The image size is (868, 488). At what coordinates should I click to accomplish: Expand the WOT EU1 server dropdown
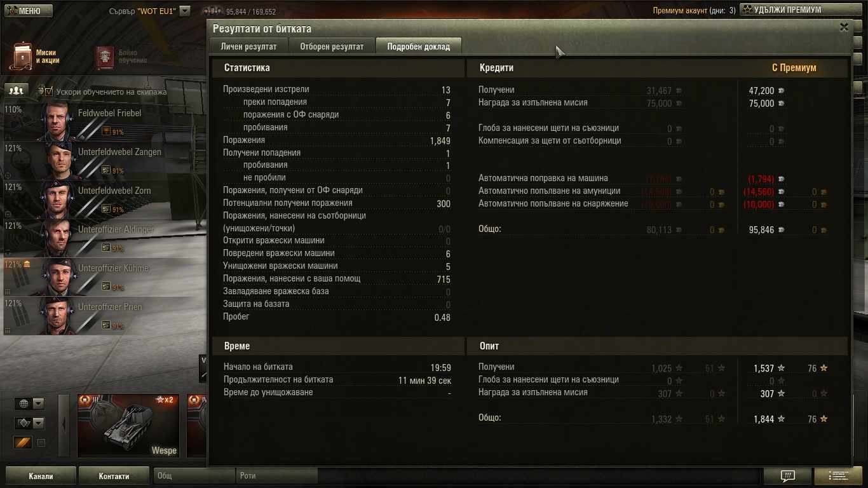pos(185,11)
